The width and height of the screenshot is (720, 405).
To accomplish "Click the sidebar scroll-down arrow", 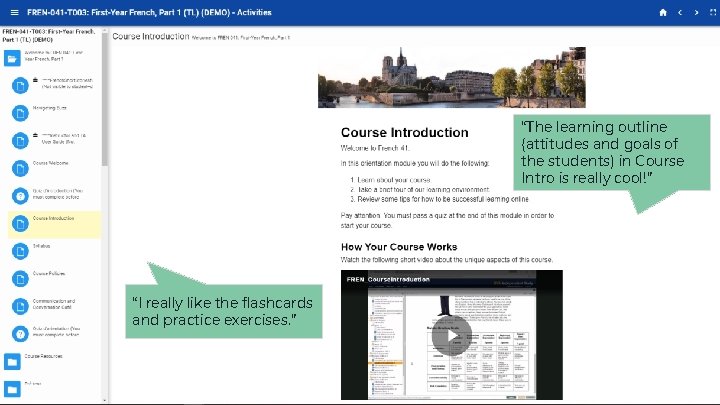I will (x=105, y=400).
